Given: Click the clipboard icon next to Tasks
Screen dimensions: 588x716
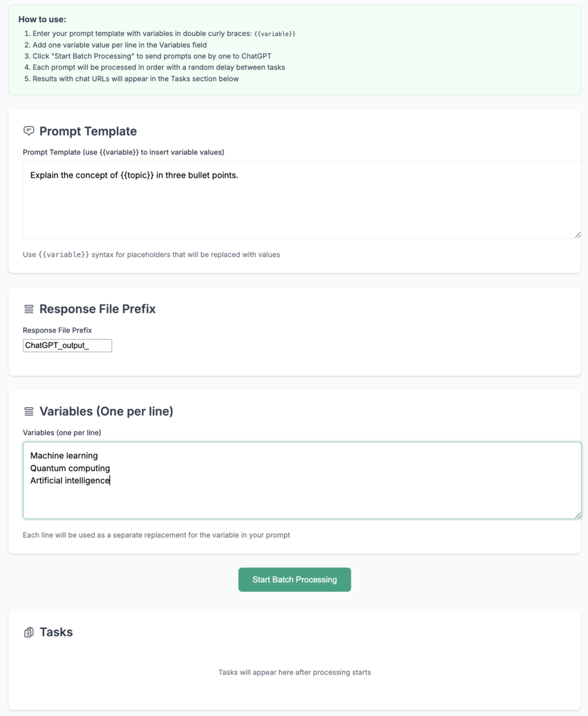Looking at the screenshot, I should point(28,632).
